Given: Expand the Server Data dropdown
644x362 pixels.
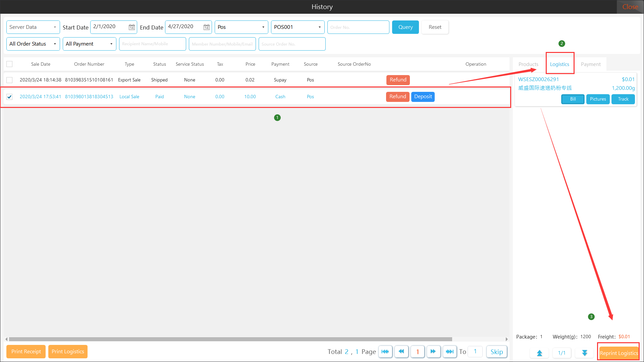Looking at the screenshot, I should click(x=33, y=27).
